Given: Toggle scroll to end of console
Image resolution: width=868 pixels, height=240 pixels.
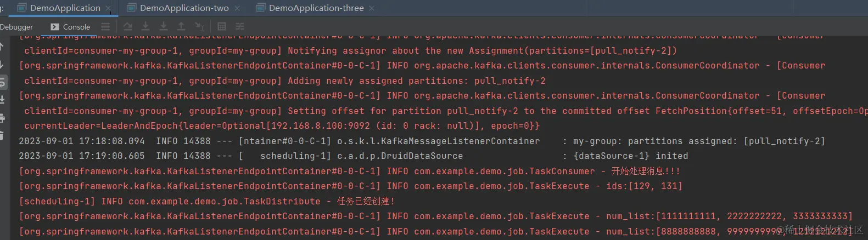Looking at the screenshot, I should click(x=2, y=100).
